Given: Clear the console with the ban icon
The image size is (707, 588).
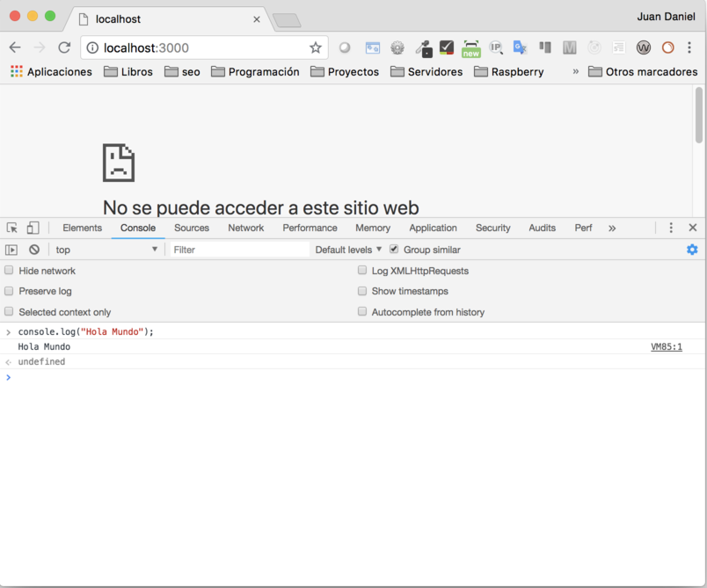Looking at the screenshot, I should [34, 250].
